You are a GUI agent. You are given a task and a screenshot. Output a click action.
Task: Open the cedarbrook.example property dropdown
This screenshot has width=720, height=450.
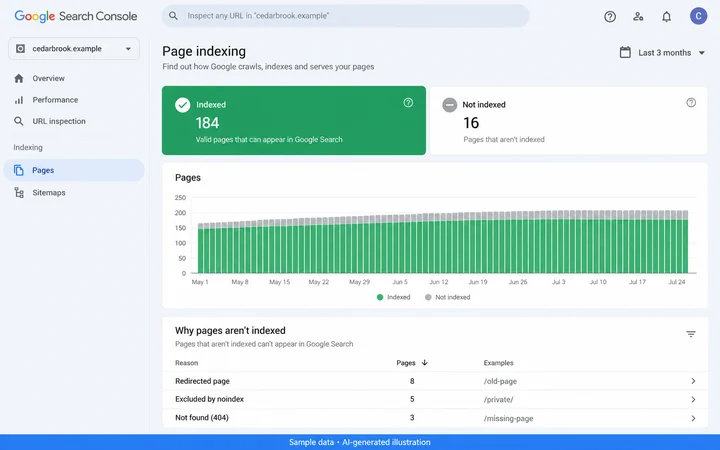(x=74, y=49)
